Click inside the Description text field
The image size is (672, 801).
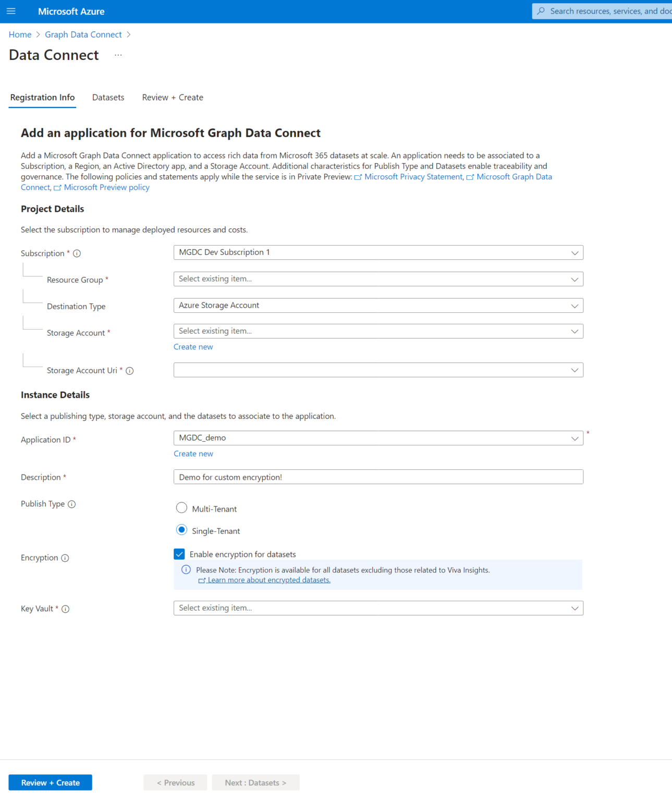(x=378, y=477)
